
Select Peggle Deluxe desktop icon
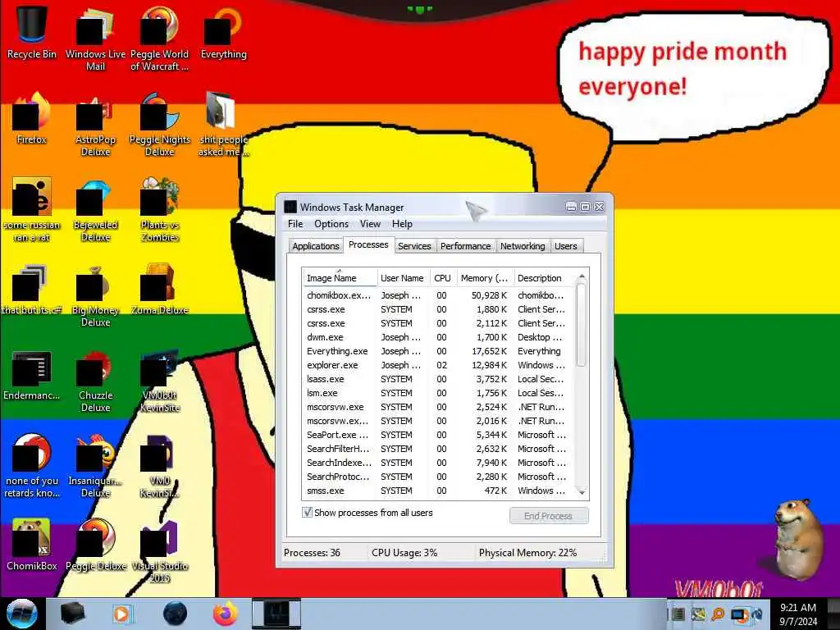pos(95,545)
